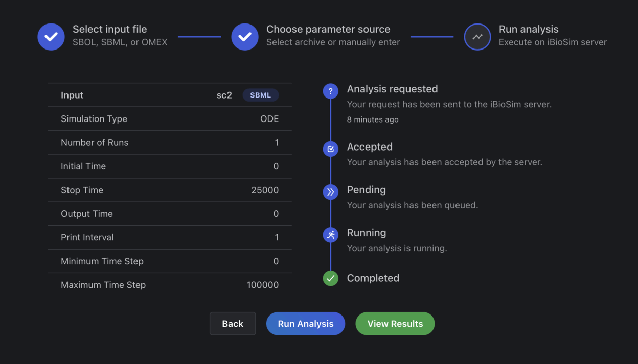Click 'Select archive or manually enter' subtitle

[333, 42]
